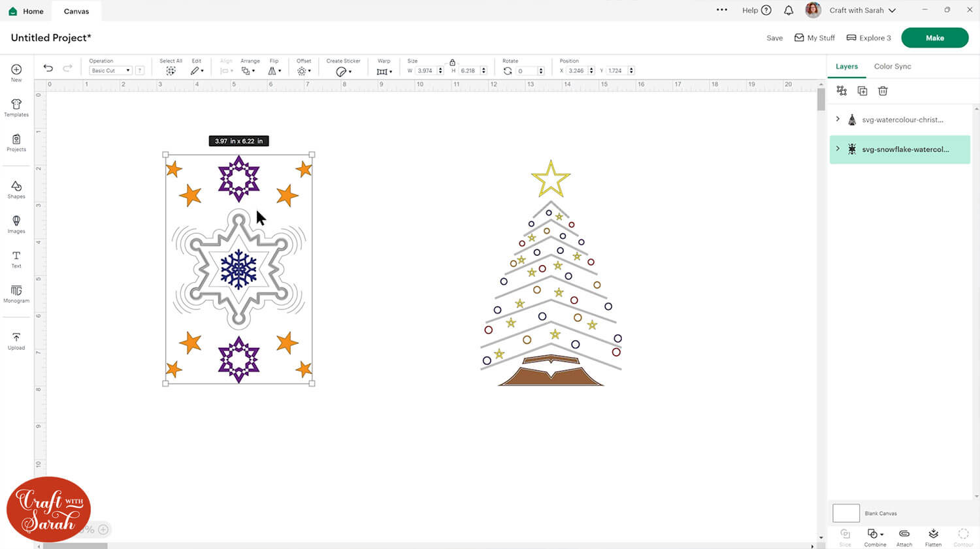Screen dimensions: 980x549
Task: Click the Save button
Action: tap(774, 38)
